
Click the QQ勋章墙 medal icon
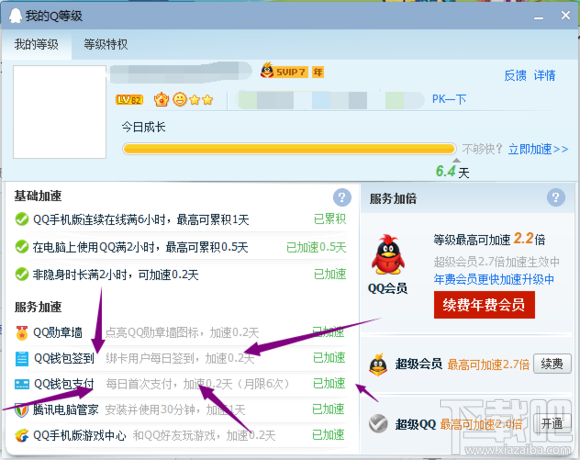click(22, 332)
